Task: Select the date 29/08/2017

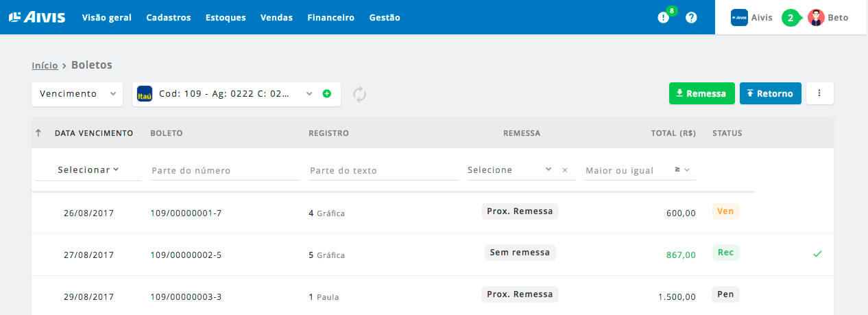Action: click(x=88, y=297)
